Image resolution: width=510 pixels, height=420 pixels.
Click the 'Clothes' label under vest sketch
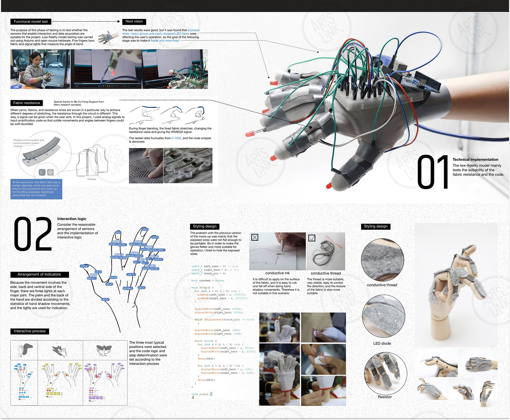click(x=92, y=179)
